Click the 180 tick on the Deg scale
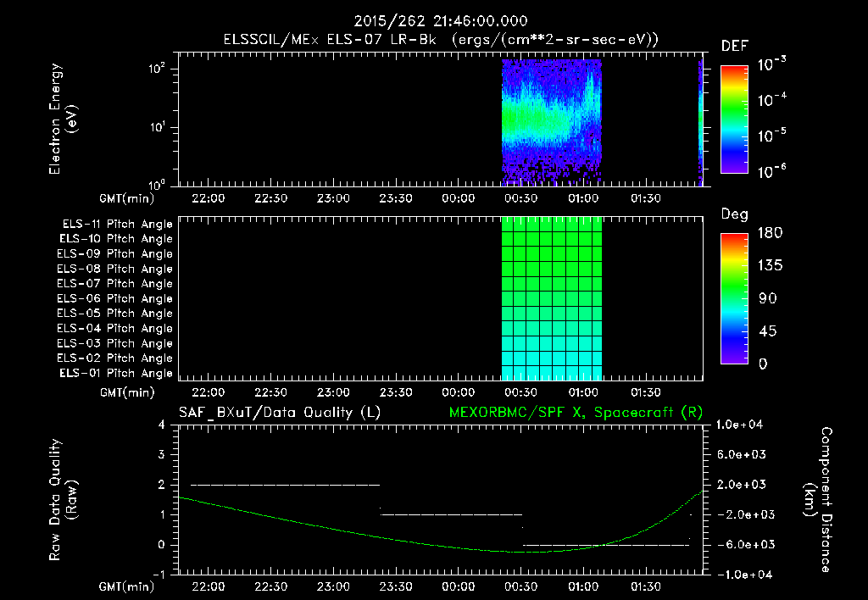868x600 pixels. click(770, 232)
